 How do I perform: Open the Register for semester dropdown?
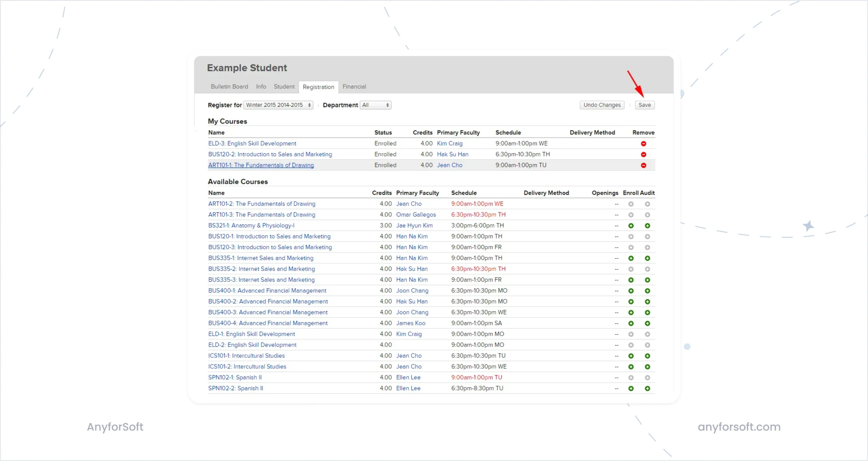coord(278,105)
